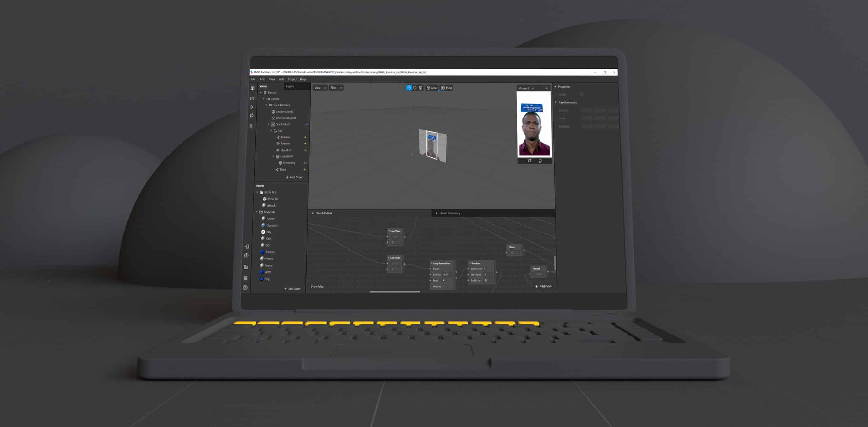Viewport: 868px width, 427px height.
Task: Click the Add Patch button
Action: point(544,286)
